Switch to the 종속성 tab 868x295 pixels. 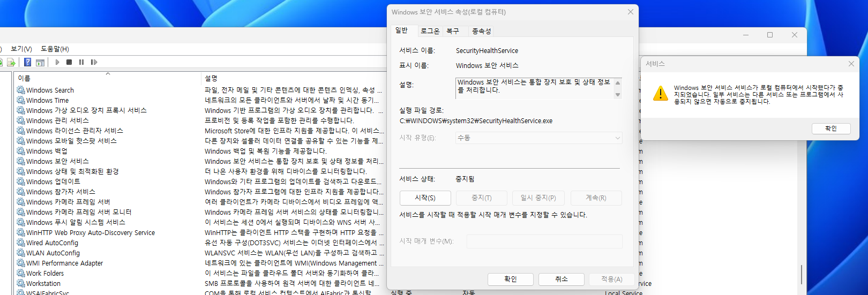(481, 31)
